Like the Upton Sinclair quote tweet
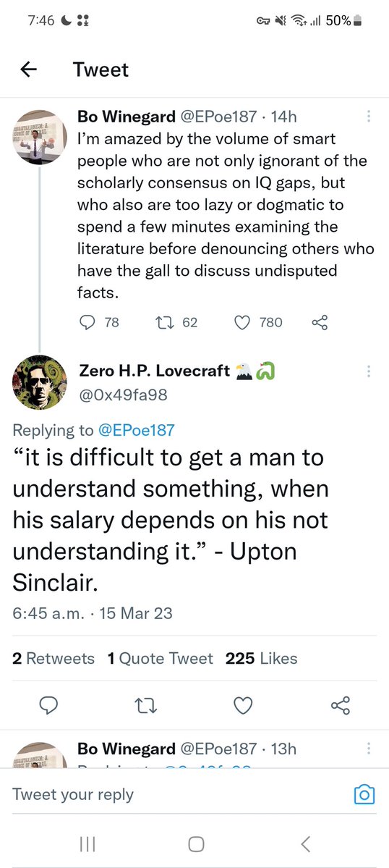 pyautogui.click(x=243, y=704)
